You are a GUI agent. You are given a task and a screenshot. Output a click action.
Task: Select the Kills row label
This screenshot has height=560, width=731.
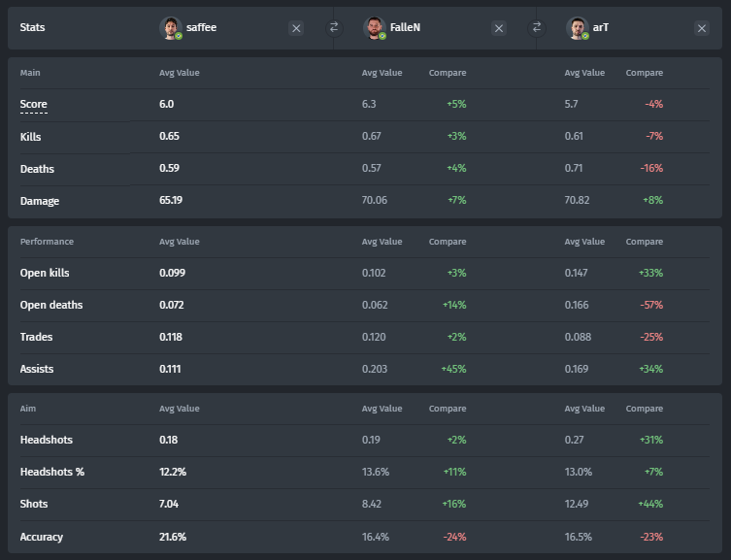[x=30, y=137]
